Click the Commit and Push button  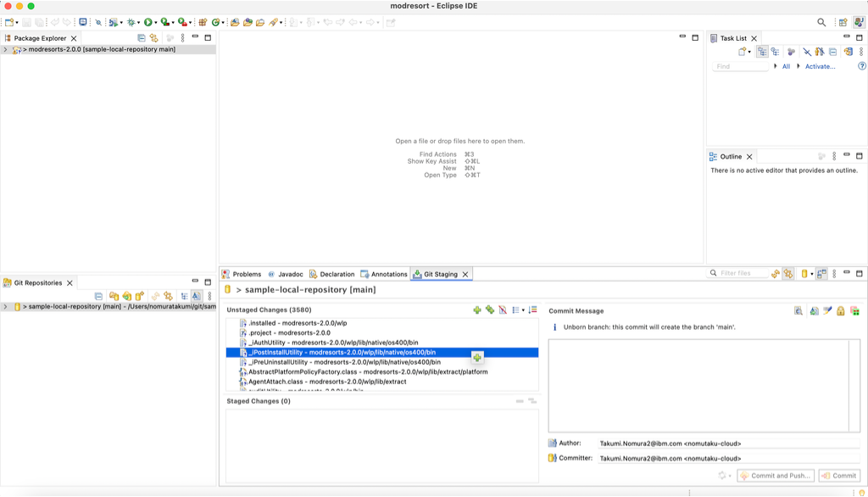click(776, 476)
